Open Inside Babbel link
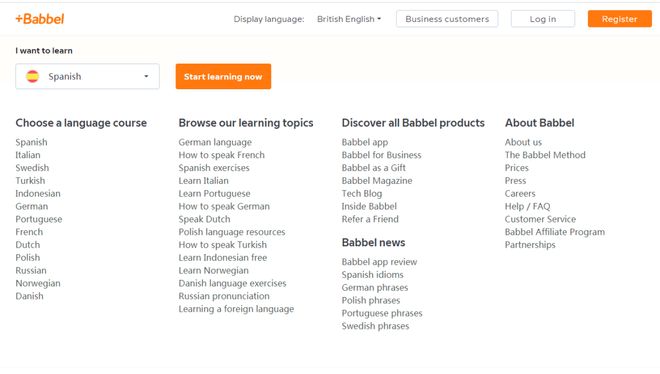The height and width of the screenshot is (374, 660). point(369,207)
